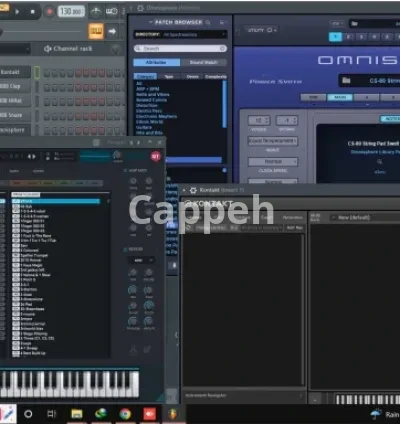Select Bells and Vibes category
The height and width of the screenshot is (424, 400).
(153, 94)
